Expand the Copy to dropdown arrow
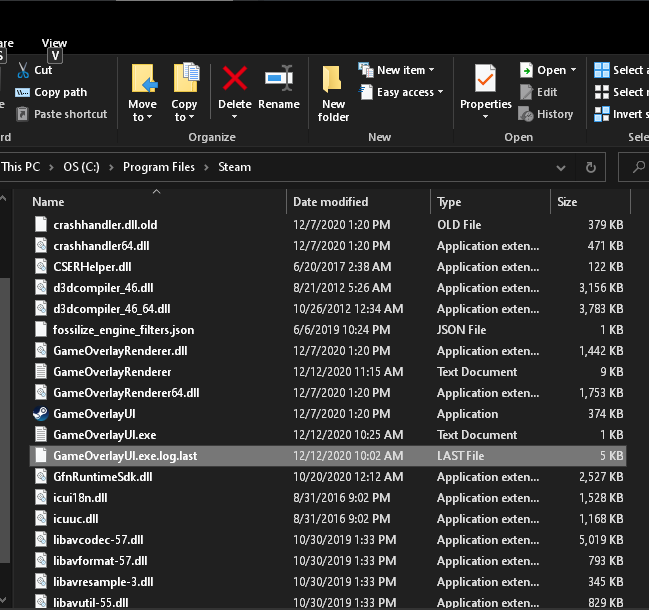This screenshot has width=649, height=610. (x=191, y=118)
